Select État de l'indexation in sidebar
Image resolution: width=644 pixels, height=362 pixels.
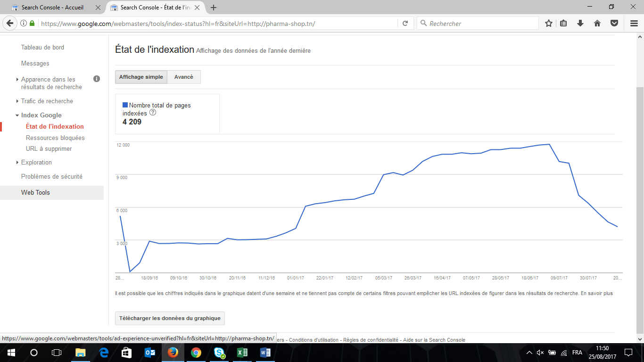tap(55, 126)
